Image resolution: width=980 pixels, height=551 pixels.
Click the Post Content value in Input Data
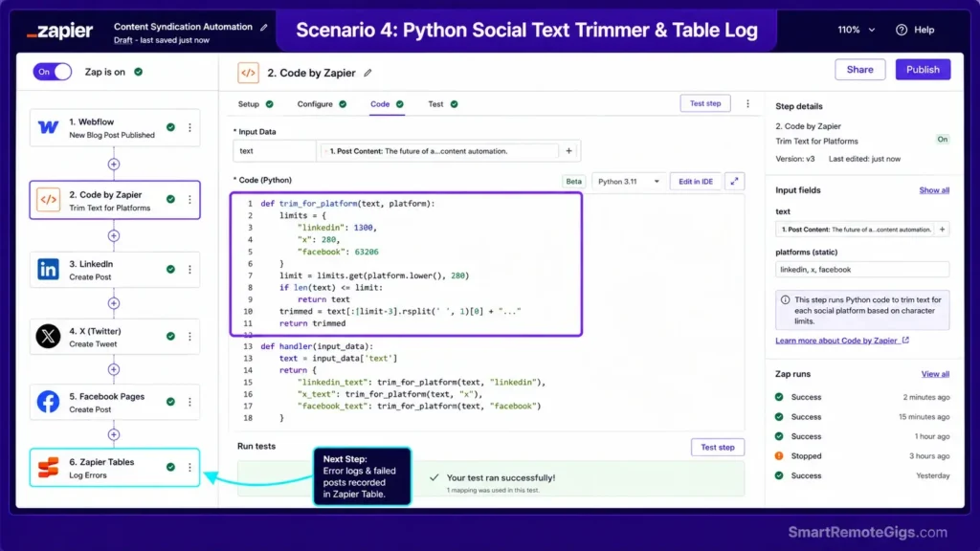pyautogui.click(x=438, y=151)
